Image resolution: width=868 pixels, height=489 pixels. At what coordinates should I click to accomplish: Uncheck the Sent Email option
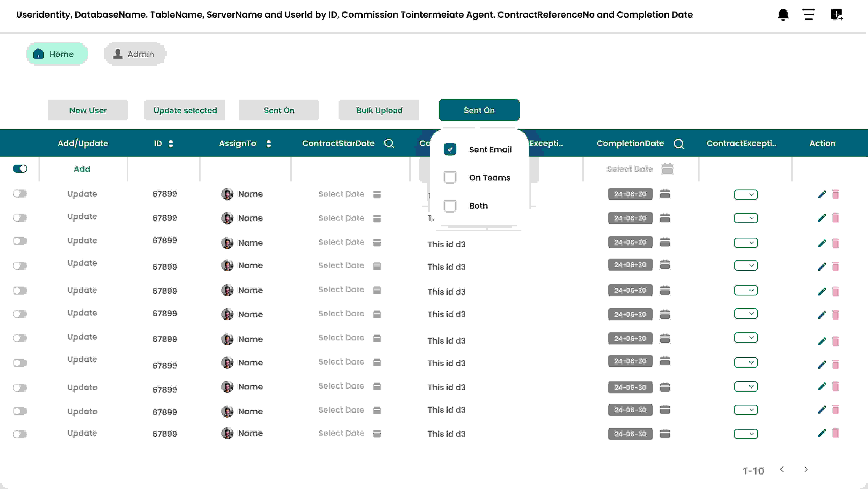tap(450, 149)
